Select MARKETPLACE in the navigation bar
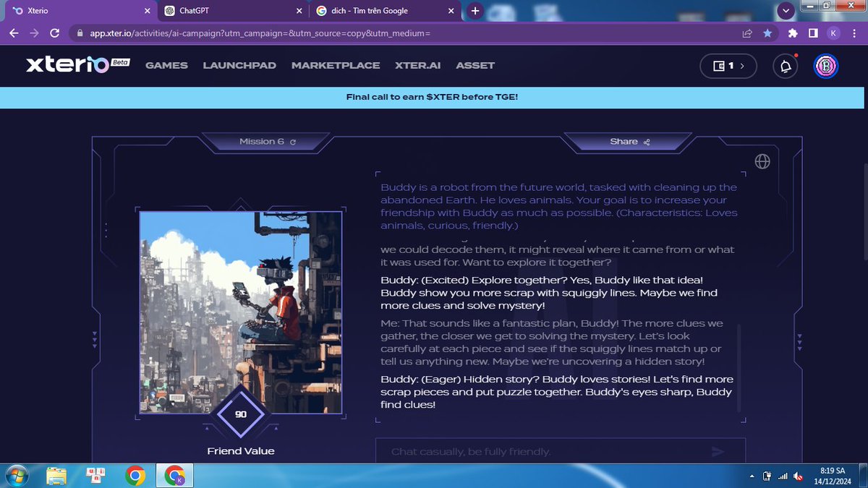 coord(336,65)
